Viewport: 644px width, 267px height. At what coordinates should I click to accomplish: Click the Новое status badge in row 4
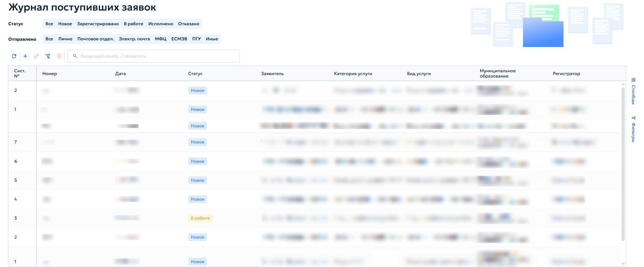pyautogui.click(x=197, y=199)
